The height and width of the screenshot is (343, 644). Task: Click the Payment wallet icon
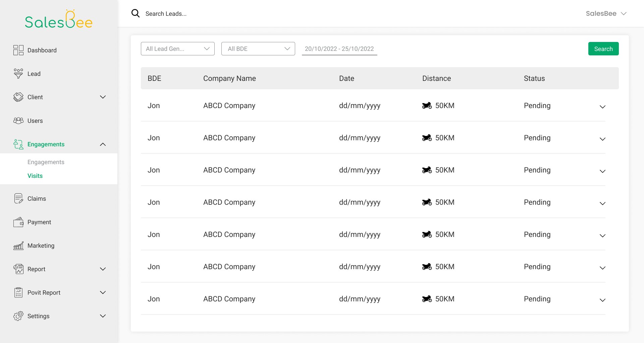18,222
